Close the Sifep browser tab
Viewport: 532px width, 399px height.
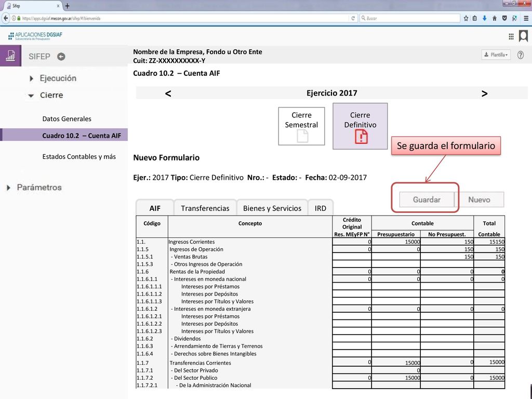58,6
